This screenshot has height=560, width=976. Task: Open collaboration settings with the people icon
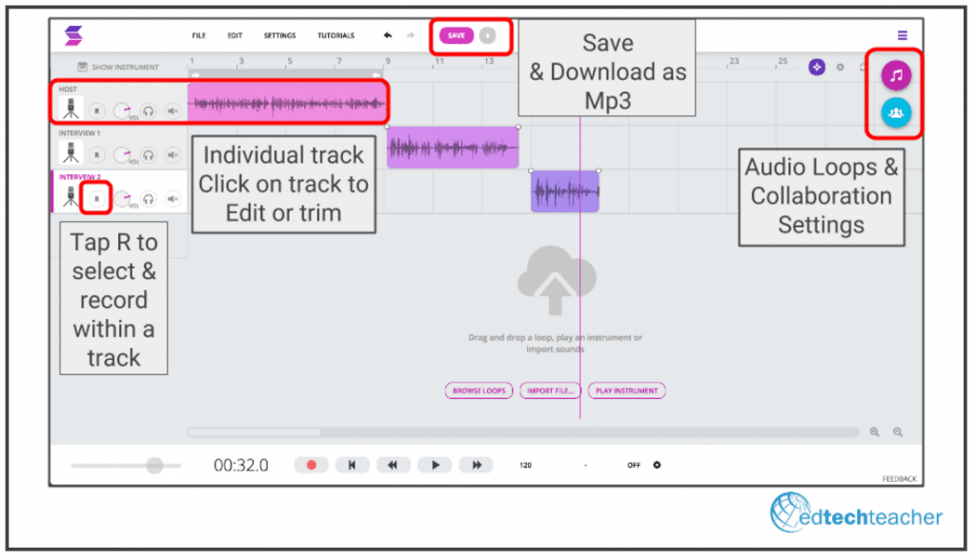click(896, 112)
